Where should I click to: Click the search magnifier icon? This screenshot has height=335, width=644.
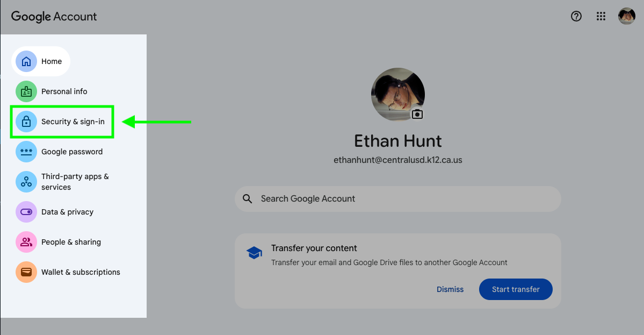[x=247, y=199]
